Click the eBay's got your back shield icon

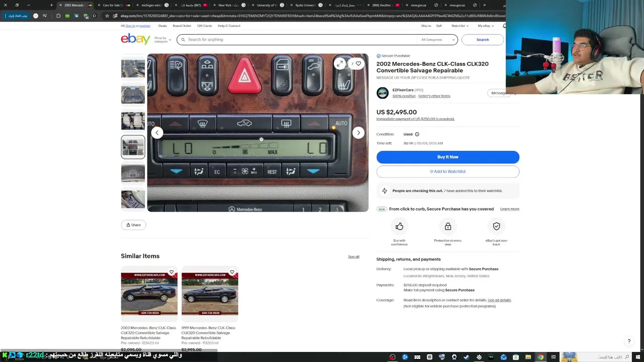click(x=497, y=227)
